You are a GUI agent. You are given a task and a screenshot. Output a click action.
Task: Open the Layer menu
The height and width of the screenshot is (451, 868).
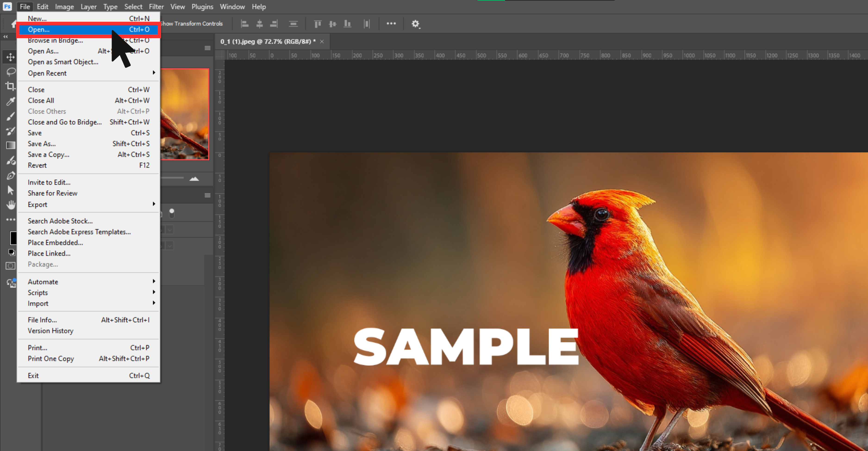point(88,6)
